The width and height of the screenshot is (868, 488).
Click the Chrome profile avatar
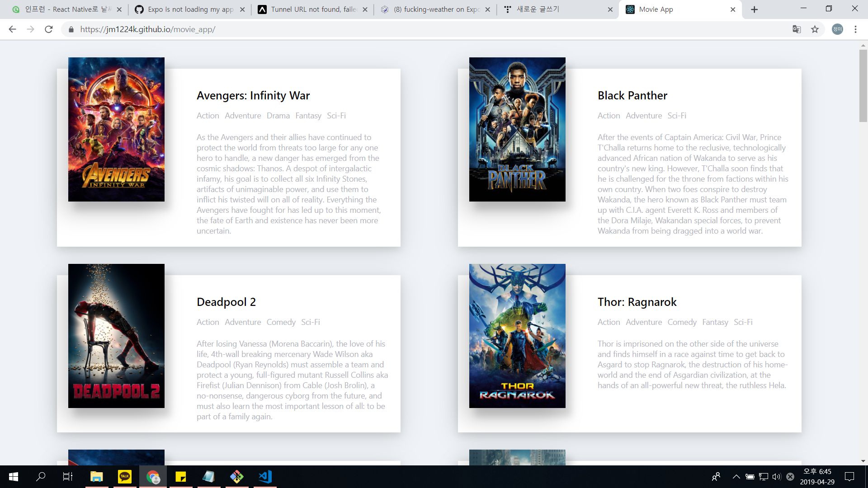tap(837, 29)
